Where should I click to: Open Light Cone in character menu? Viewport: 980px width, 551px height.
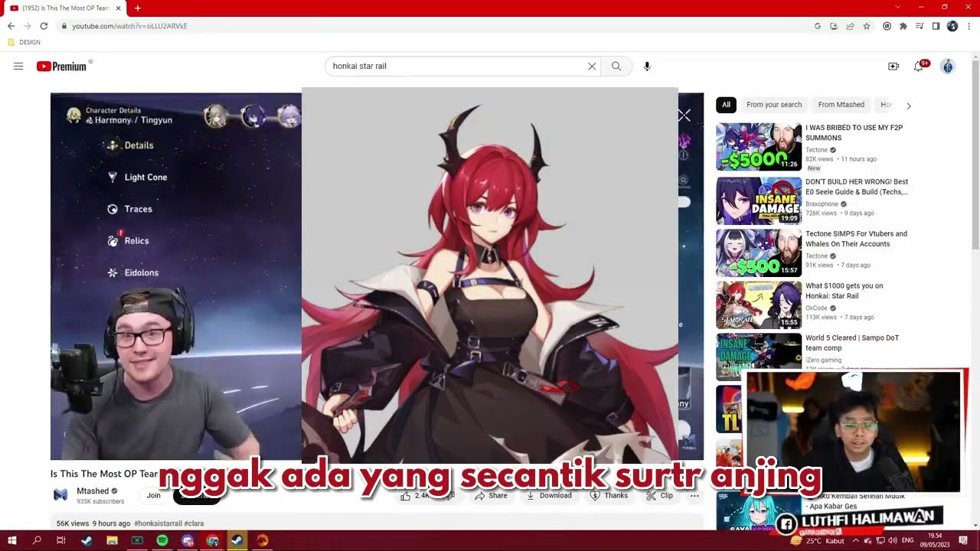136,178
